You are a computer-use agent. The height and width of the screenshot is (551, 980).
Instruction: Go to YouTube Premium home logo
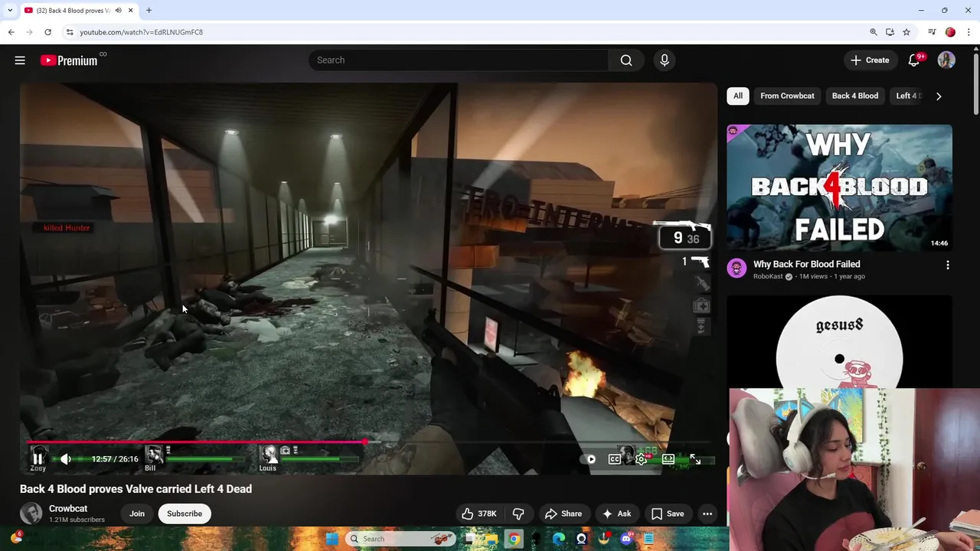[69, 60]
